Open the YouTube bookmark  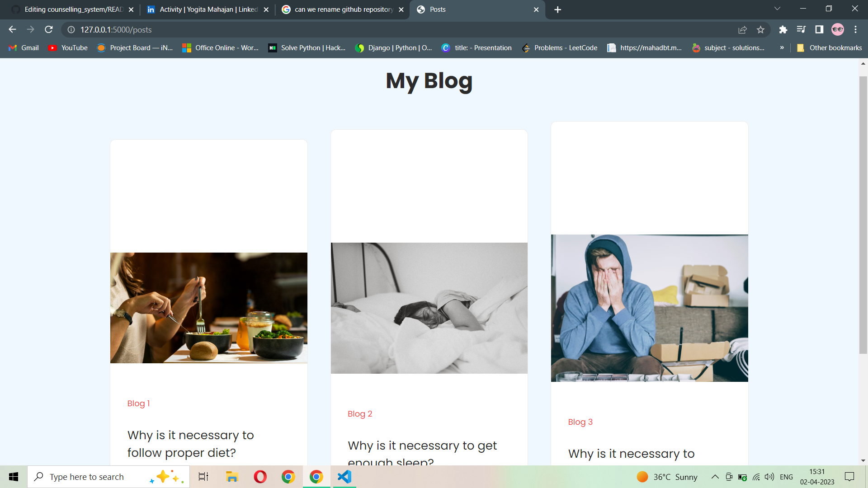pos(68,48)
